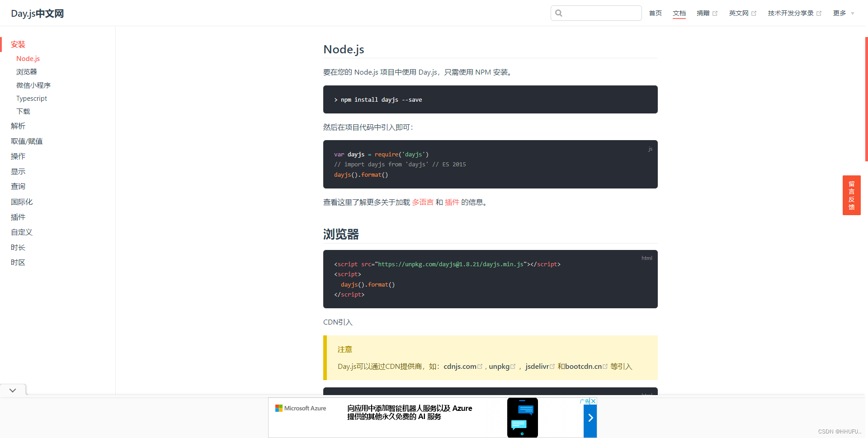Click the Node.js section heading

tap(344, 49)
